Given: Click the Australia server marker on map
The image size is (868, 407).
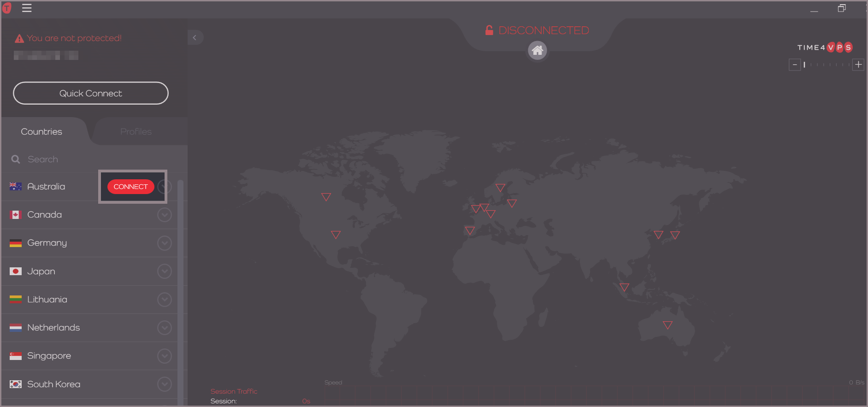Looking at the screenshot, I should [x=667, y=325].
